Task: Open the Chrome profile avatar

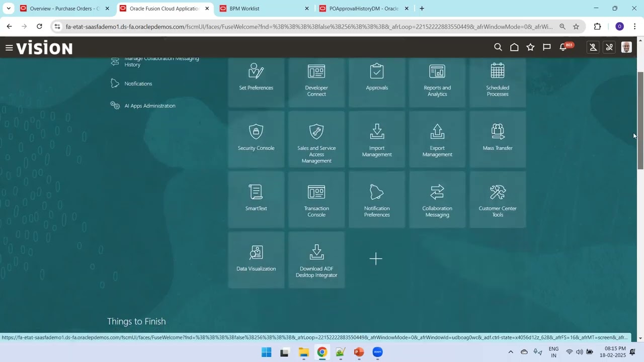Action: pyautogui.click(x=620, y=27)
